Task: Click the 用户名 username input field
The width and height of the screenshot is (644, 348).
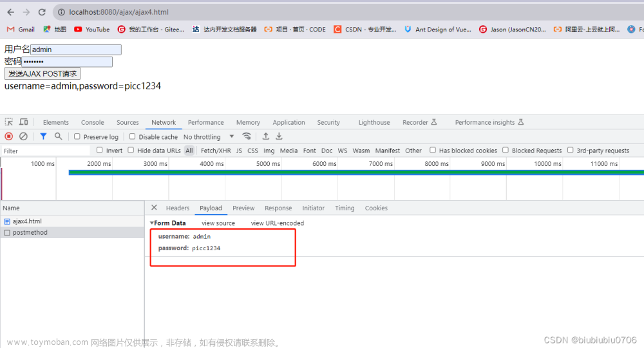Action: [76, 50]
